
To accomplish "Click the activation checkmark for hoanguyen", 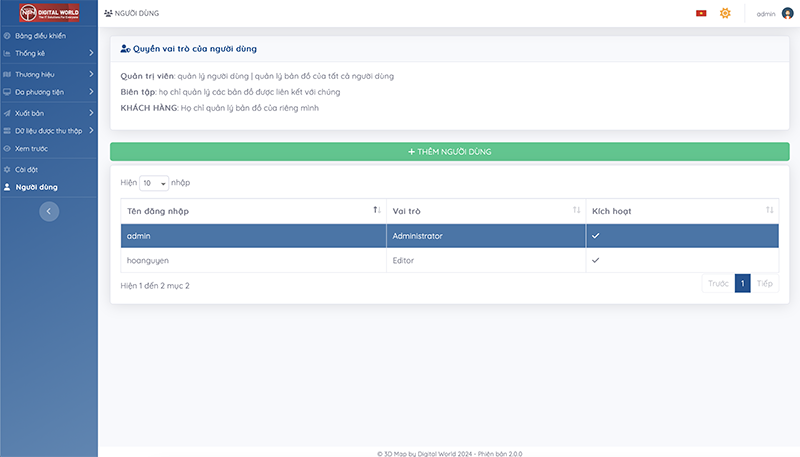I will pos(596,260).
